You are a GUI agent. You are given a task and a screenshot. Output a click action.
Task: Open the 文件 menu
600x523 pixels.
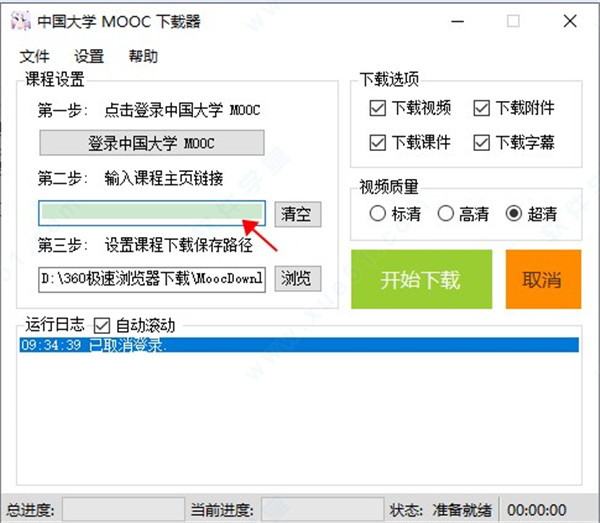coord(34,57)
